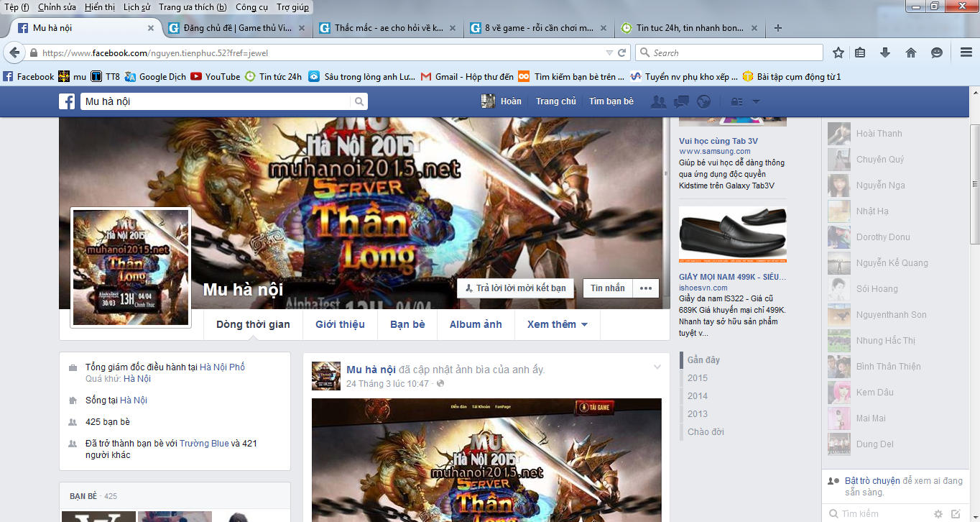Image resolution: width=980 pixels, height=522 pixels.
Task: Open the TT8 bookmark
Action: (105, 76)
